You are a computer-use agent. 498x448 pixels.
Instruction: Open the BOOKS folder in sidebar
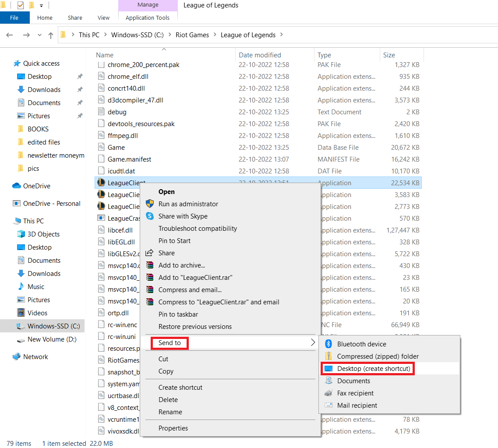38,129
